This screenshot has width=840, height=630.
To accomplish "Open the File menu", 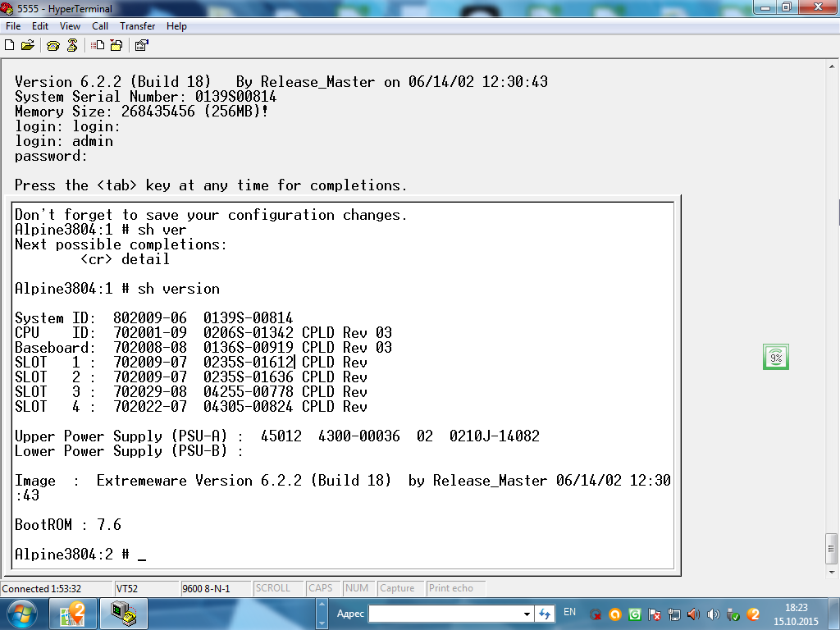I will [13, 26].
